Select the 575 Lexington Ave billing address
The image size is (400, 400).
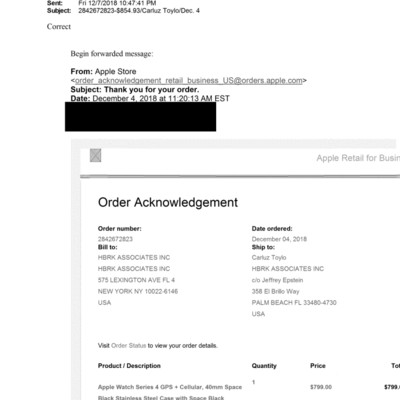(136, 280)
